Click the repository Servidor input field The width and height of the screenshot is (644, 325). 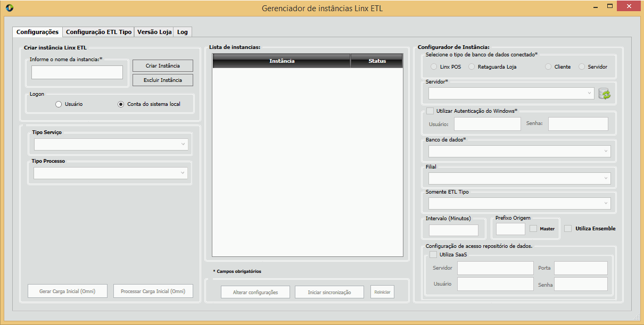(495, 268)
